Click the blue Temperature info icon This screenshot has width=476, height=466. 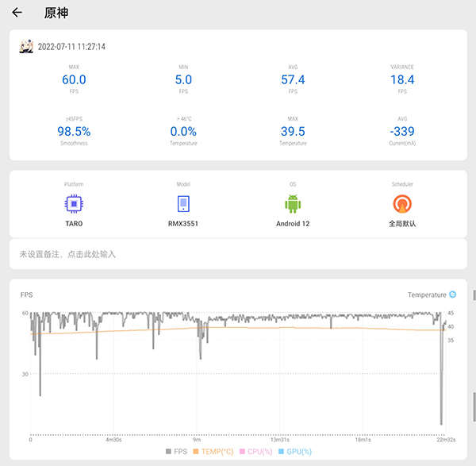tap(453, 295)
